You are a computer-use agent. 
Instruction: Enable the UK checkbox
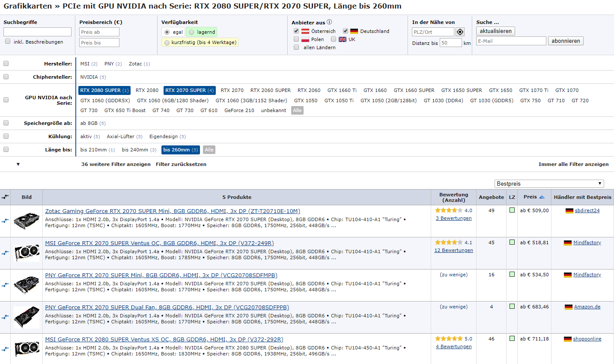point(333,39)
